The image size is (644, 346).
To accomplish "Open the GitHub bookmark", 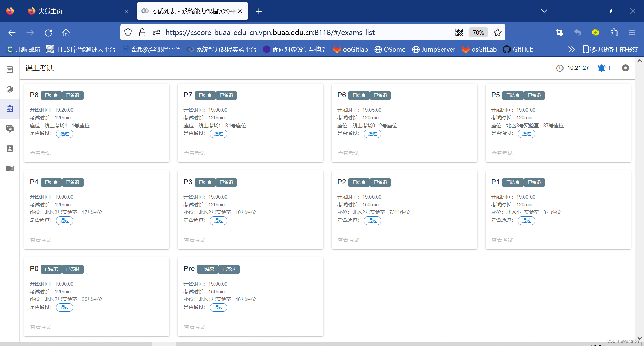I will [518, 50].
